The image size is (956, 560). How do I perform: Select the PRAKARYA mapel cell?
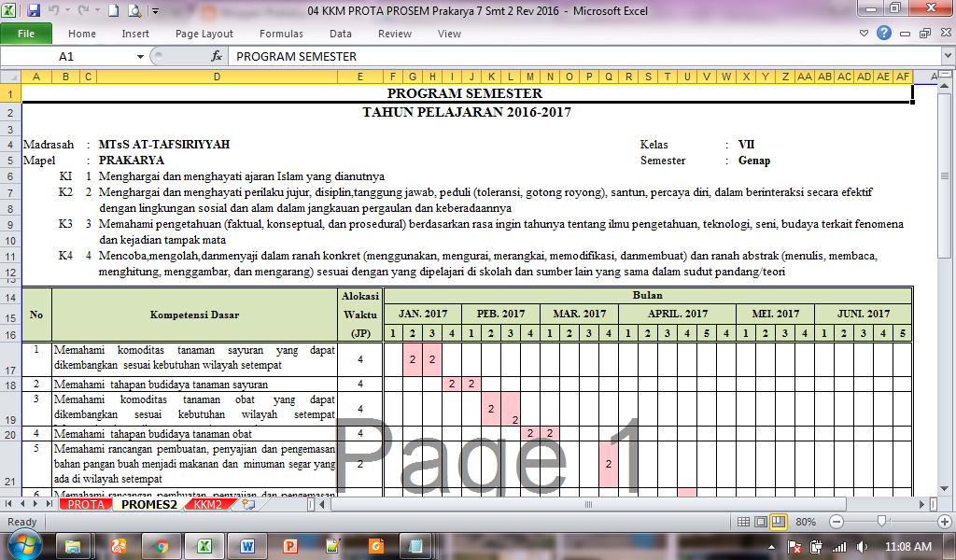click(x=132, y=161)
